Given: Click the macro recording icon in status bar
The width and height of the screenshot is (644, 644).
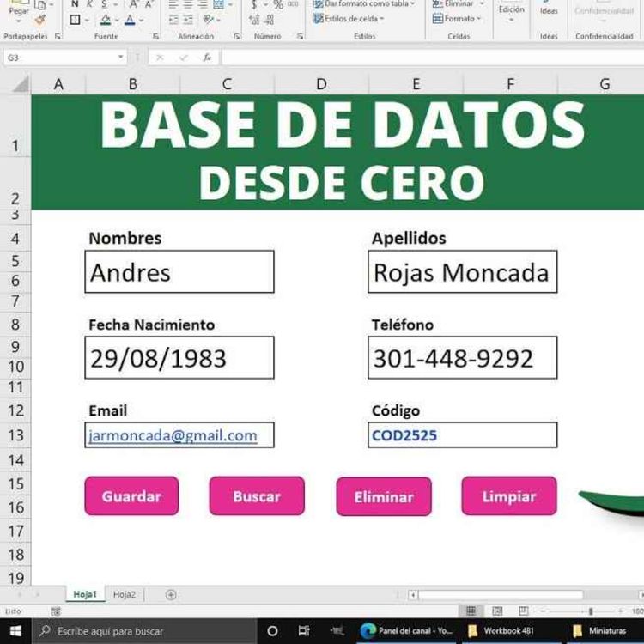Looking at the screenshot, I should (x=56, y=611).
